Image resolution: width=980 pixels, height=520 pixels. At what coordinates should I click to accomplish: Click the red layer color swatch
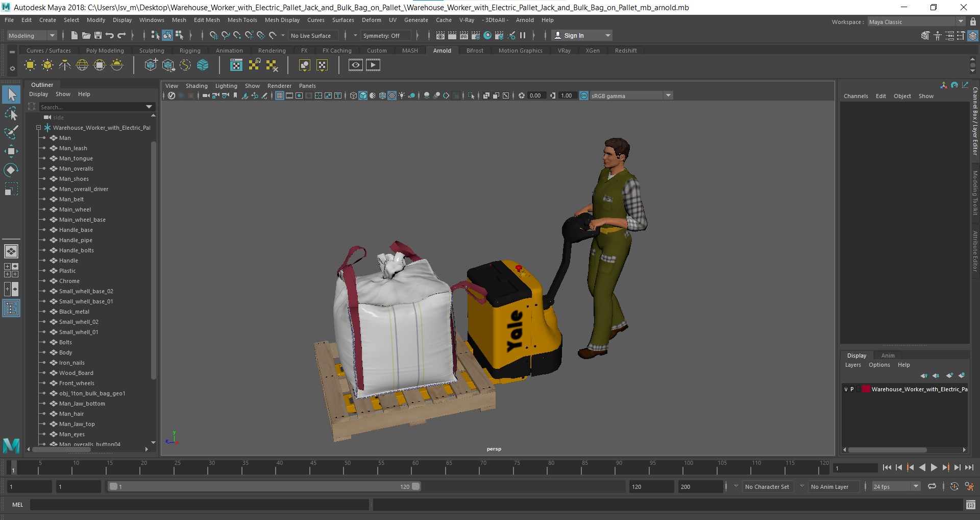(866, 389)
